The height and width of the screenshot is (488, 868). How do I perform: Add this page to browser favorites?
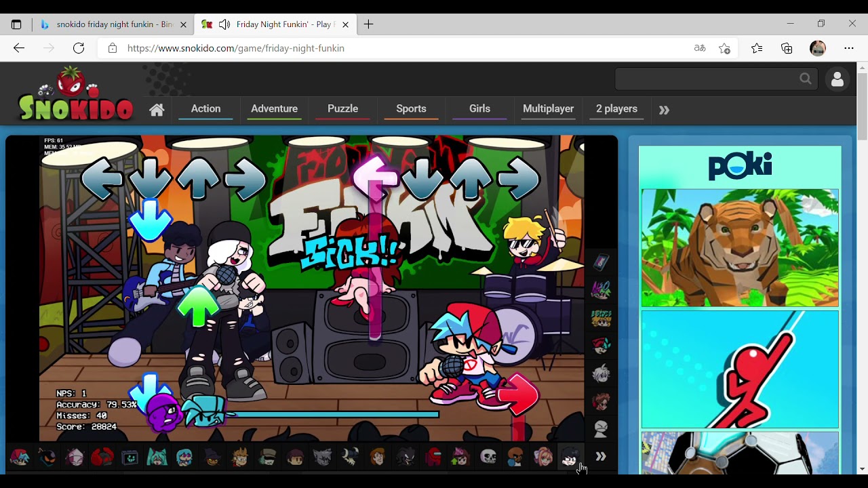pyautogui.click(x=724, y=48)
